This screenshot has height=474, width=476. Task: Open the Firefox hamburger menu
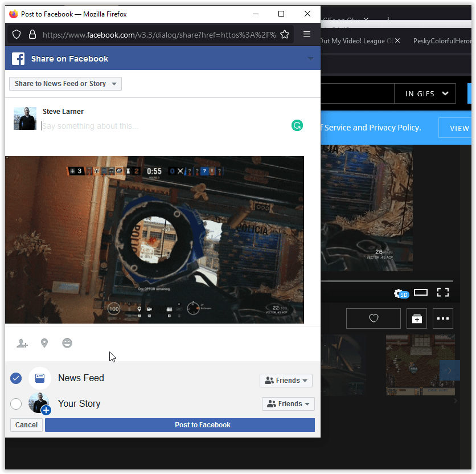306,34
